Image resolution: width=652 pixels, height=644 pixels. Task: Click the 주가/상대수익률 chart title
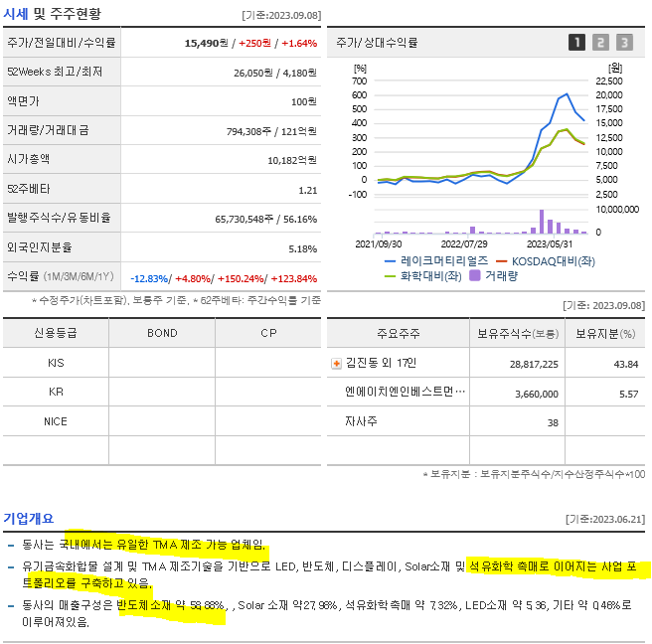point(377,43)
